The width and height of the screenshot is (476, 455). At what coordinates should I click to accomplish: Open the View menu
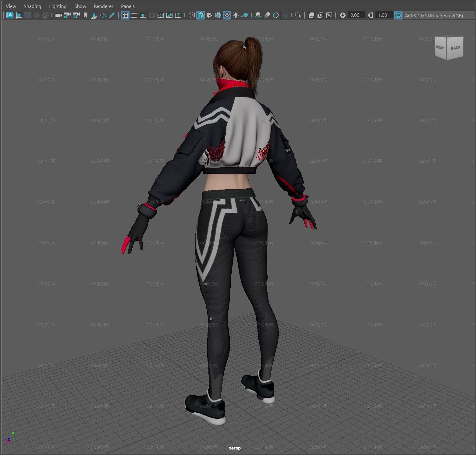click(11, 6)
